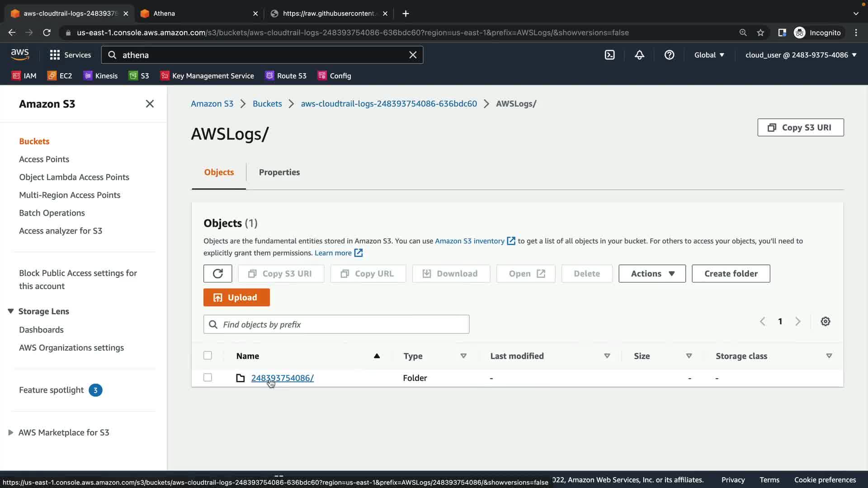
Task: Open table preferences gear icon
Action: tap(825, 321)
